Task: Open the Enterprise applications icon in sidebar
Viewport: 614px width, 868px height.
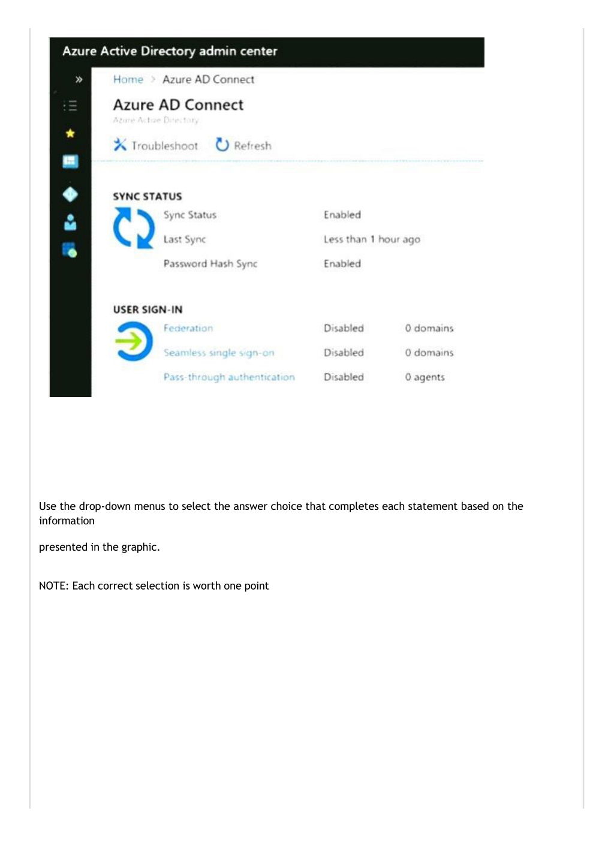Action: 70,250
